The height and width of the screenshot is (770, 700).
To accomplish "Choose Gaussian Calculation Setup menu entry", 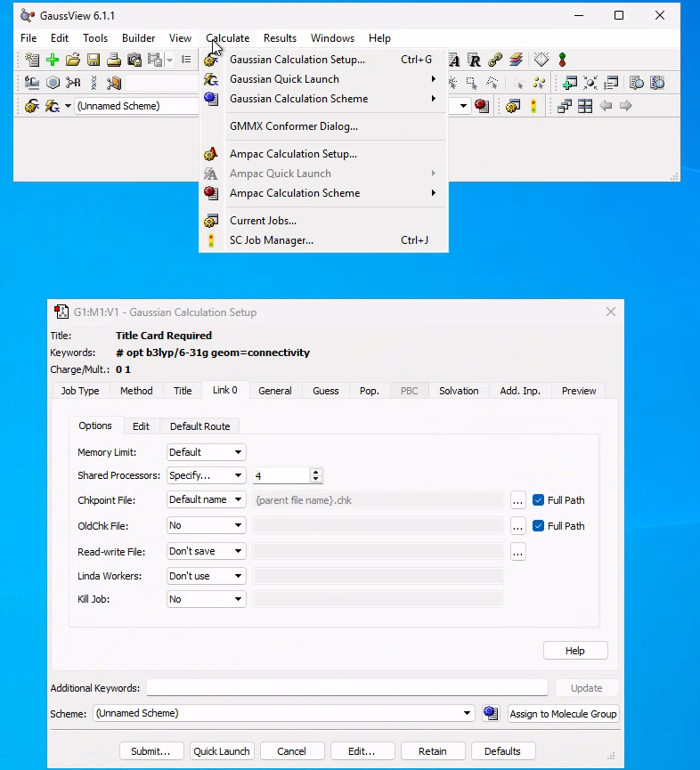I will [323, 60].
